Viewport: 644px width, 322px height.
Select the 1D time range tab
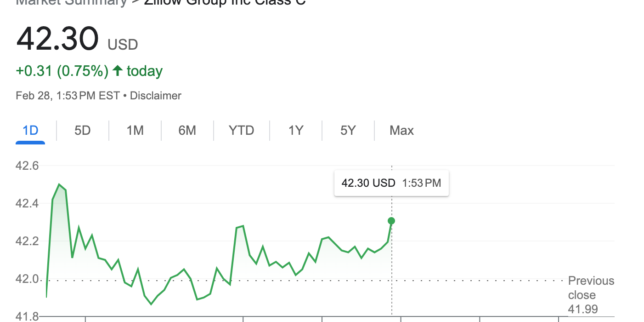coord(30,131)
